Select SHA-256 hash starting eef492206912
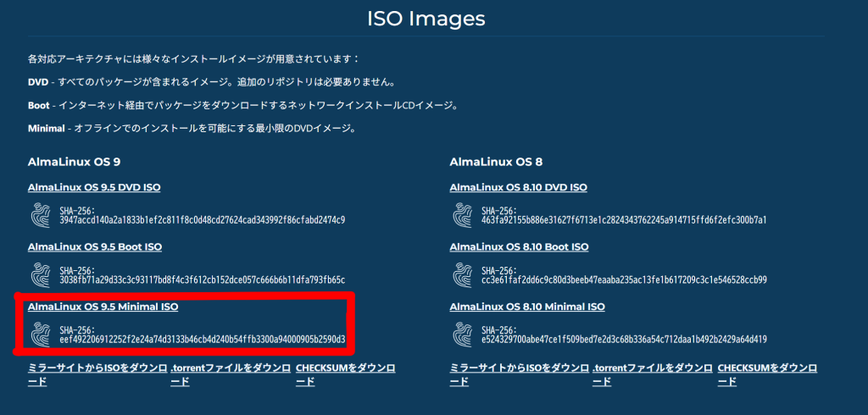Screen dimensions: 868x415 tap(202, 339)
